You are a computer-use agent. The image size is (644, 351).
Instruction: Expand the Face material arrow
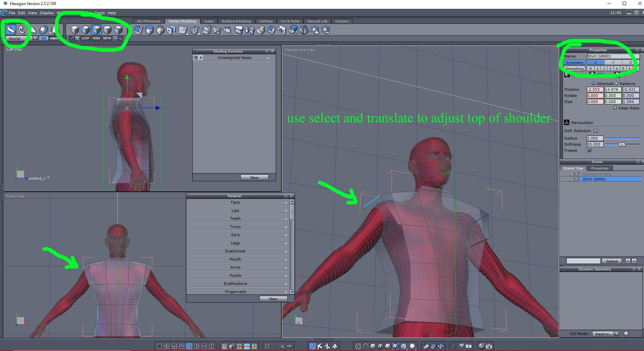286,203
